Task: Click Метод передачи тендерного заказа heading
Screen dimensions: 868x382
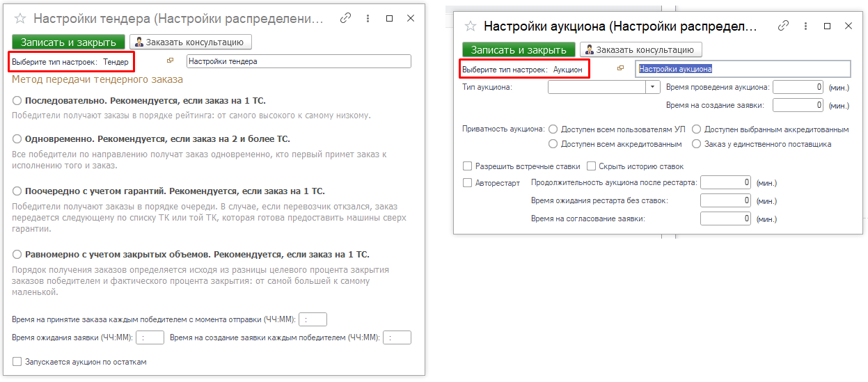Action: [97, 80]
